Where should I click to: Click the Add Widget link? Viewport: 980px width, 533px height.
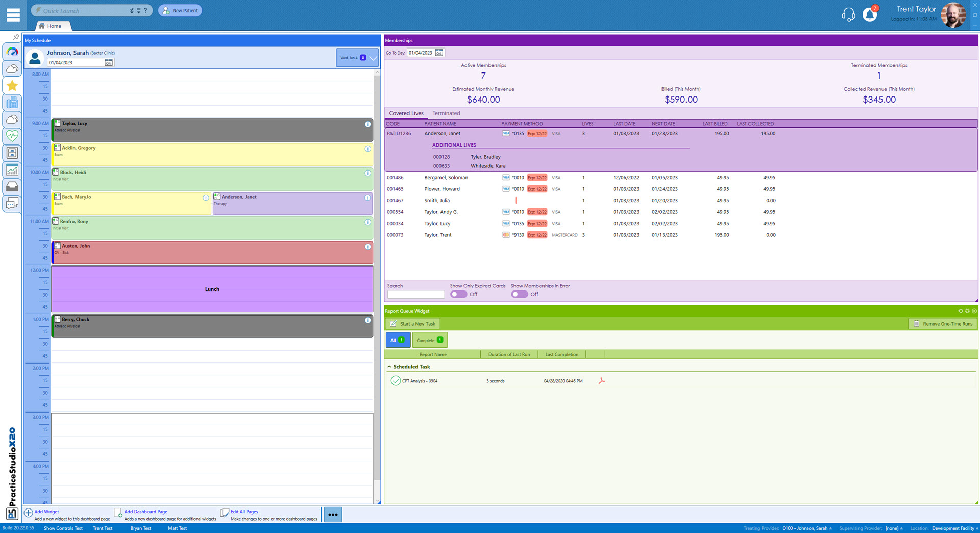[45, 511]
